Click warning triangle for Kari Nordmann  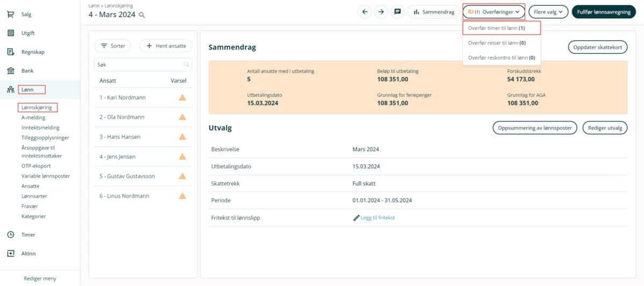pos(182,98)
